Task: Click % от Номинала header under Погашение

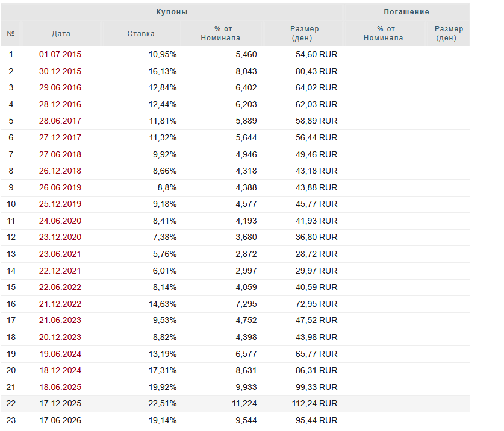Action: (383, 33)
